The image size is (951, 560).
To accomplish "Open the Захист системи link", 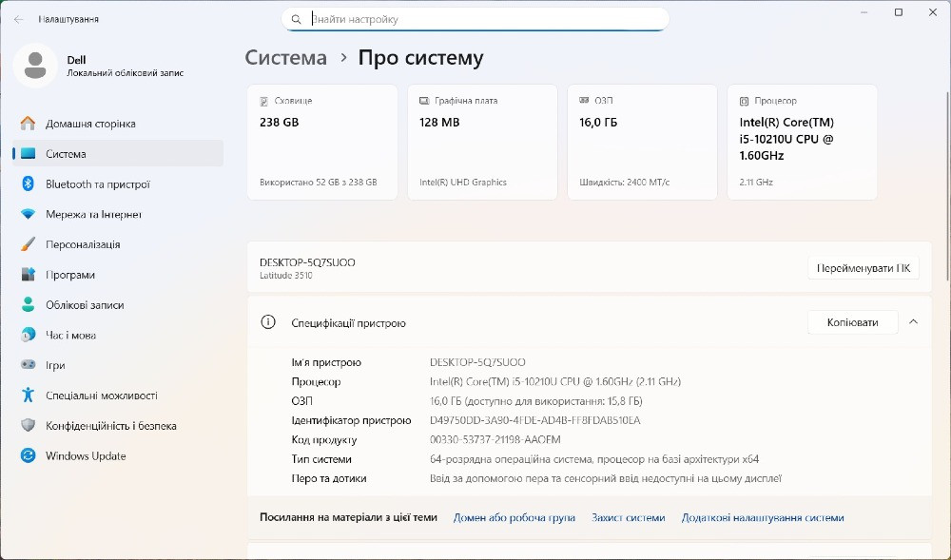I will [629, 517].
